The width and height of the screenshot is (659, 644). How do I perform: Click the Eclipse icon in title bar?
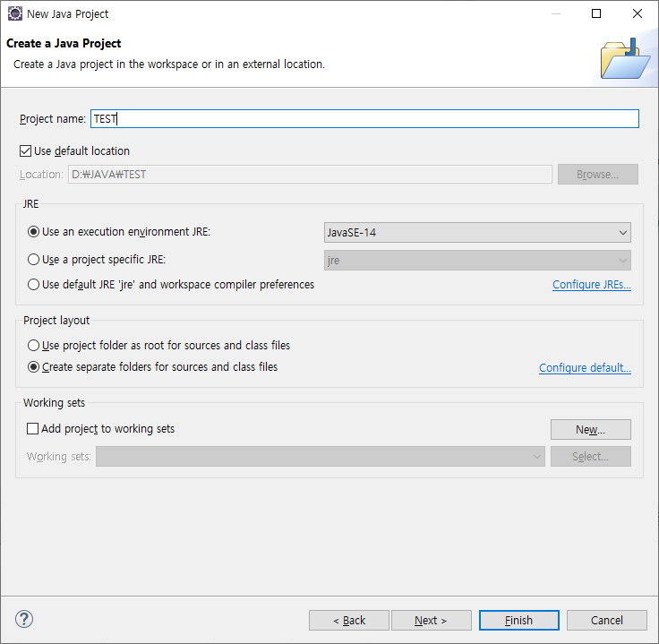point(15,13)
